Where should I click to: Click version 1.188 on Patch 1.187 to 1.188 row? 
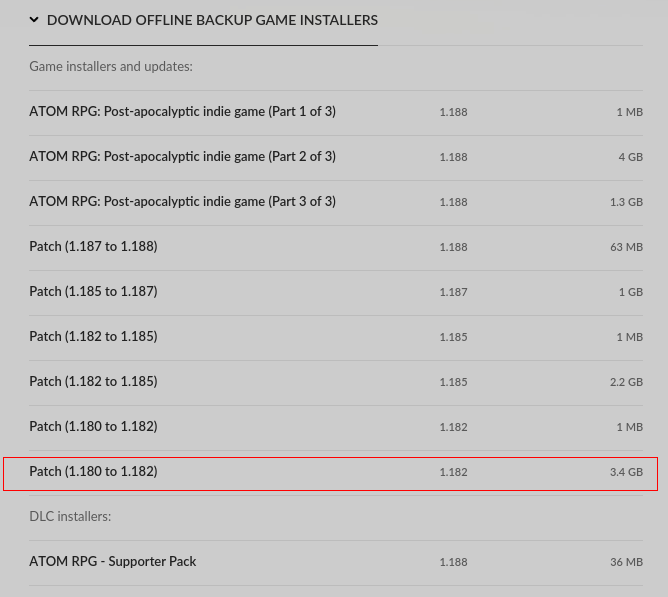453,247
